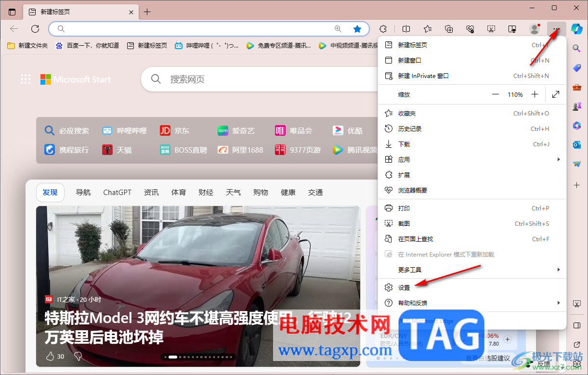The image size is (588, 375).
Task: Choose 在页面上查找 menu entry
Action: click(472, 239)
